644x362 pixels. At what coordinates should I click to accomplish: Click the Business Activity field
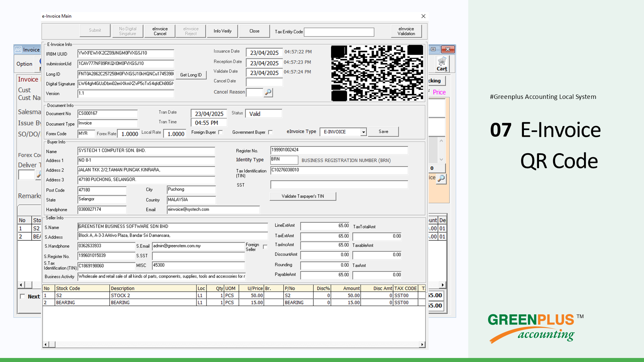[x=161, y=277]
